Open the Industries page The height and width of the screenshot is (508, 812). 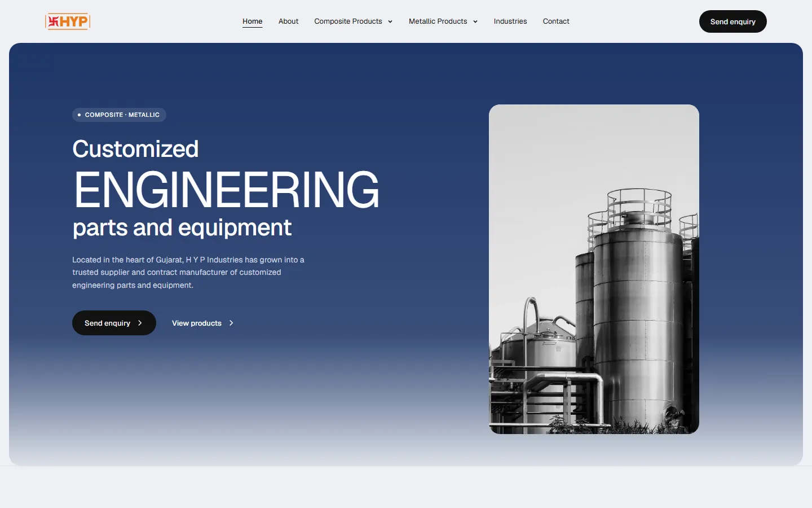tap(510, 21)
